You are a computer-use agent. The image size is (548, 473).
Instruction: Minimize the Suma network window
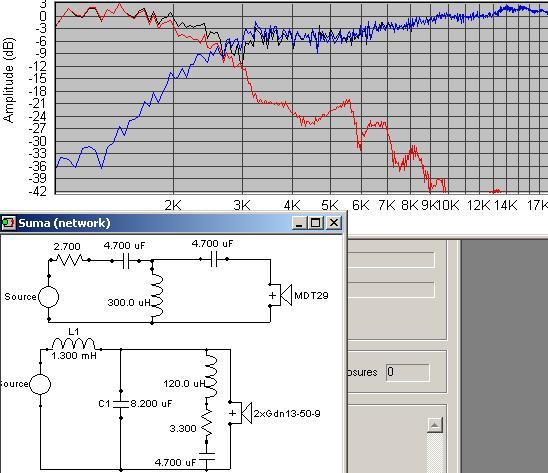(x=300, y=223)
